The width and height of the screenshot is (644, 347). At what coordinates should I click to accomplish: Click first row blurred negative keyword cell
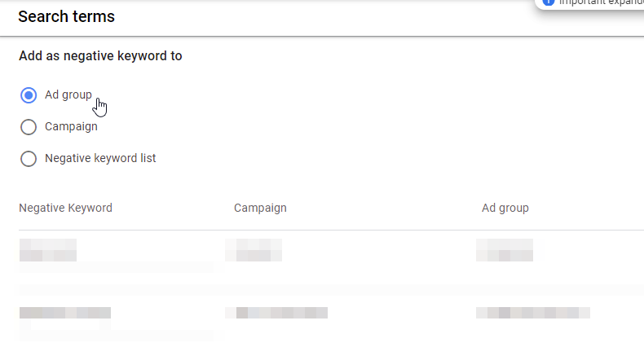click(48, 250)
